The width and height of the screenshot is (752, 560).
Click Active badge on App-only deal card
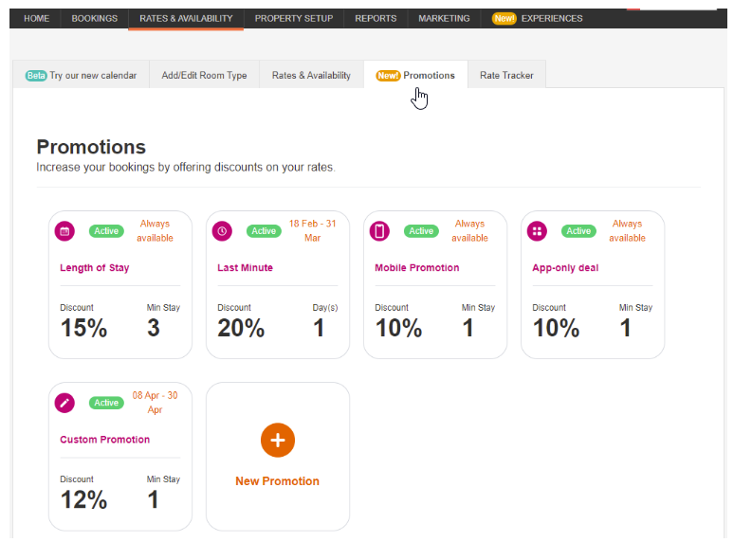coord(578,231)
